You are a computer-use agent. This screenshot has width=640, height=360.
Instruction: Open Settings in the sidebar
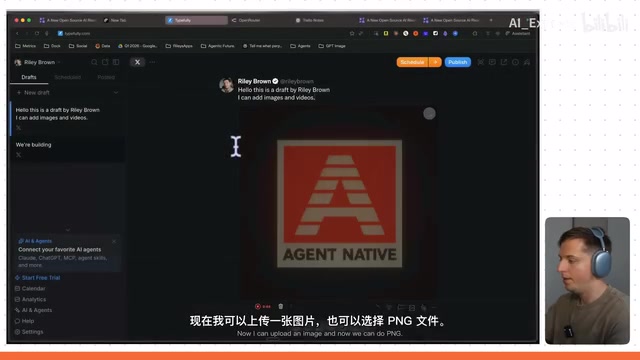coord(29,332)
